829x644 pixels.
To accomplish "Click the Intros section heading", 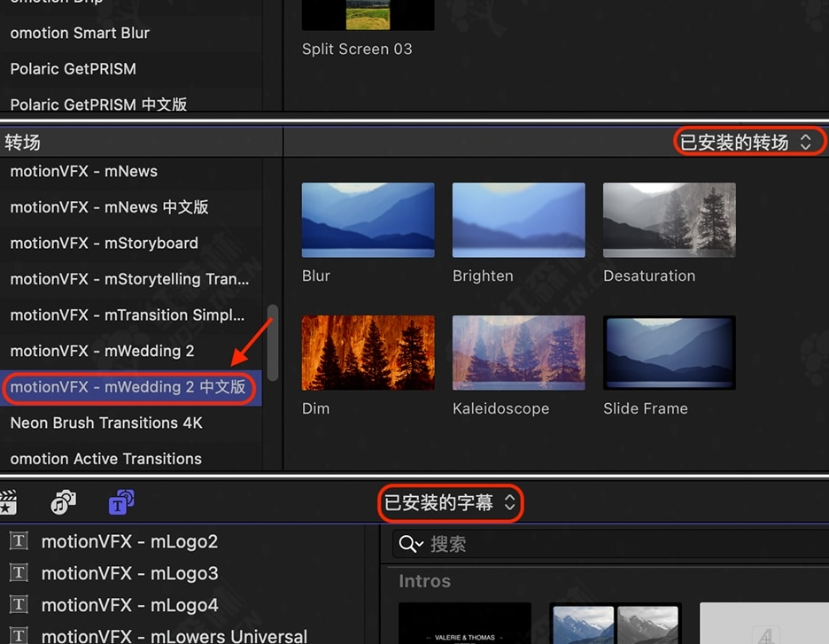I will click(424, 581).
